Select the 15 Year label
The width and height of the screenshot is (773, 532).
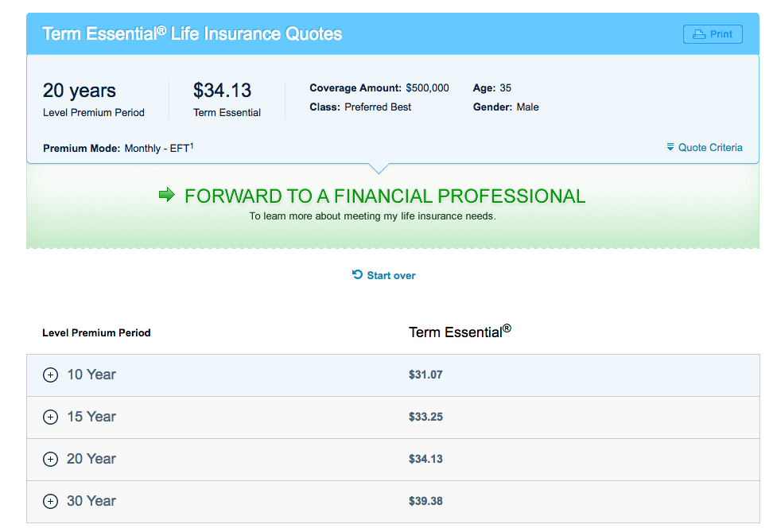[91, 417]
